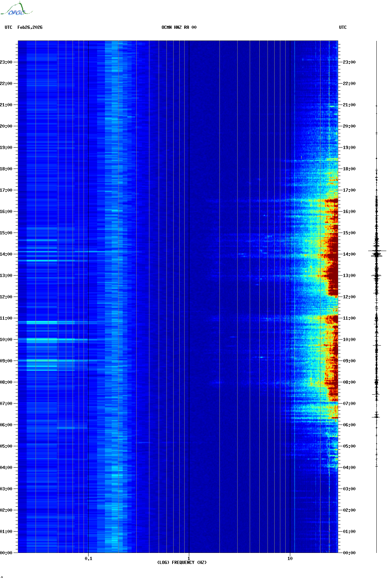This screenshot has width=392, height=581.
Task: Click the left-axis 12:00 time label
Action: click(6, 297)
